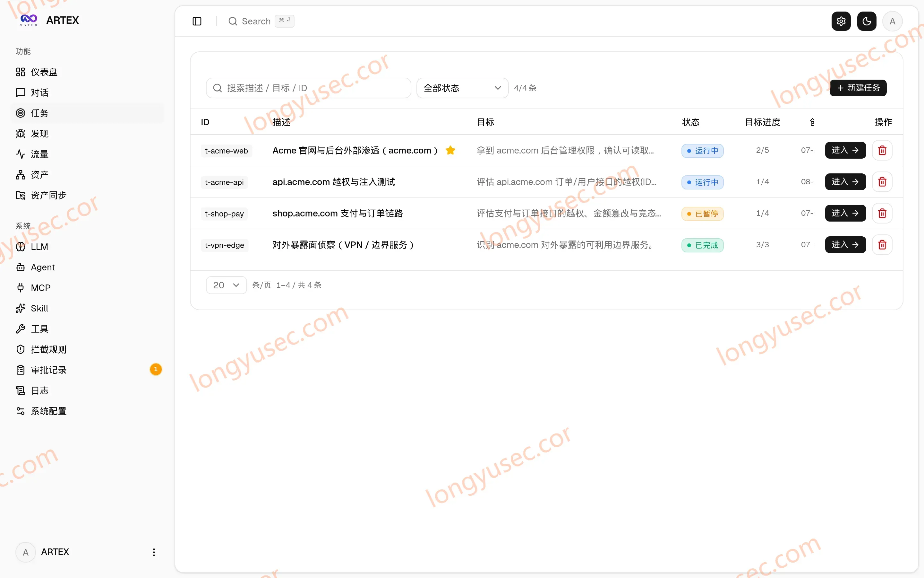This screenshot has height=578, width=924.
Task: Delete the t-acme-web task via trash icon
Action: tap(882, 150)
